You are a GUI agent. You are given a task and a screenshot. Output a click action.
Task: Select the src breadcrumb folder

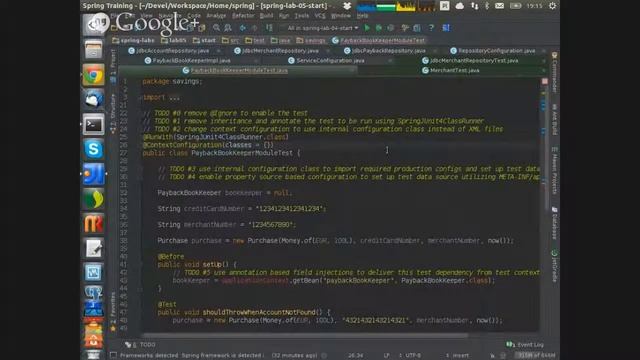click(231, 40)
